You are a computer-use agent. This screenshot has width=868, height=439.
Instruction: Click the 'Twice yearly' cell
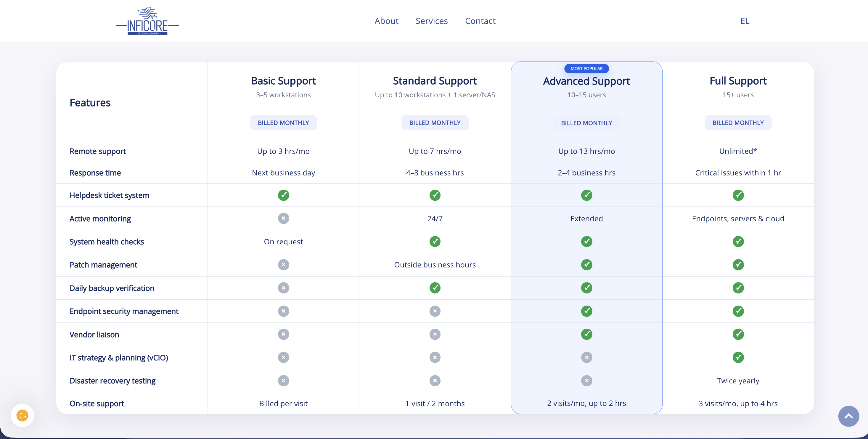(738, 381)
